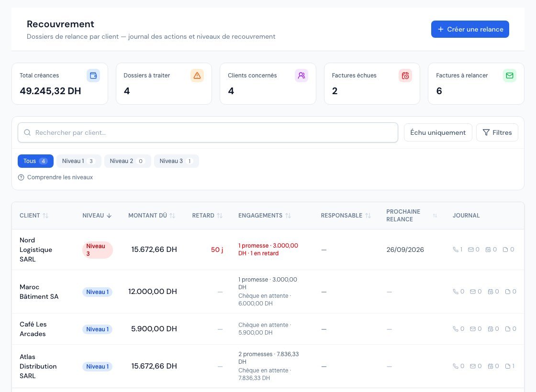Click the 26/09/2026 next reminder date
The width and height of the screenshot is (536, 392).
pos(405,250)
